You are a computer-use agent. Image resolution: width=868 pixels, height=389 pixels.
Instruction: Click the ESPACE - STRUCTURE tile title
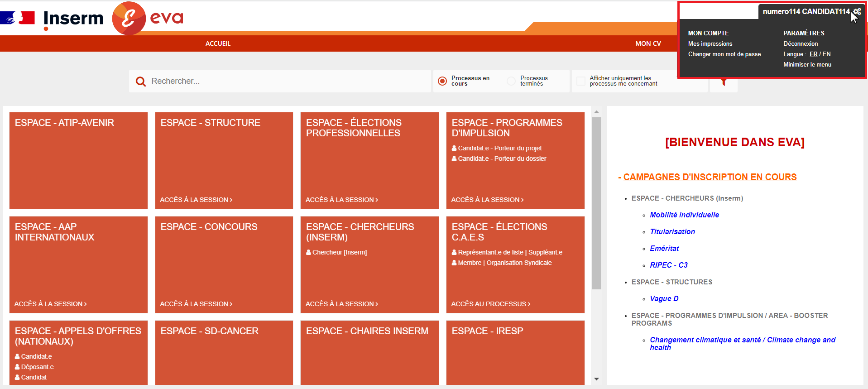click(x=210, y=123)
